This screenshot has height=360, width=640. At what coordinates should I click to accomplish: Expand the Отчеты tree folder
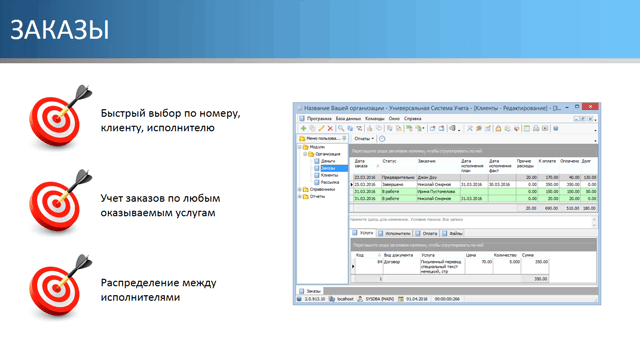pyautogui.click(x=300, y=196)
